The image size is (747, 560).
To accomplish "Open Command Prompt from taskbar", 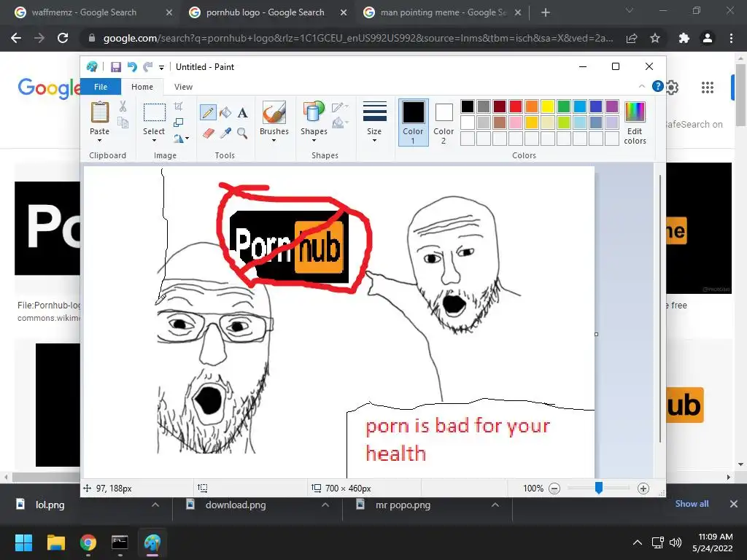I will coord(120,542).
